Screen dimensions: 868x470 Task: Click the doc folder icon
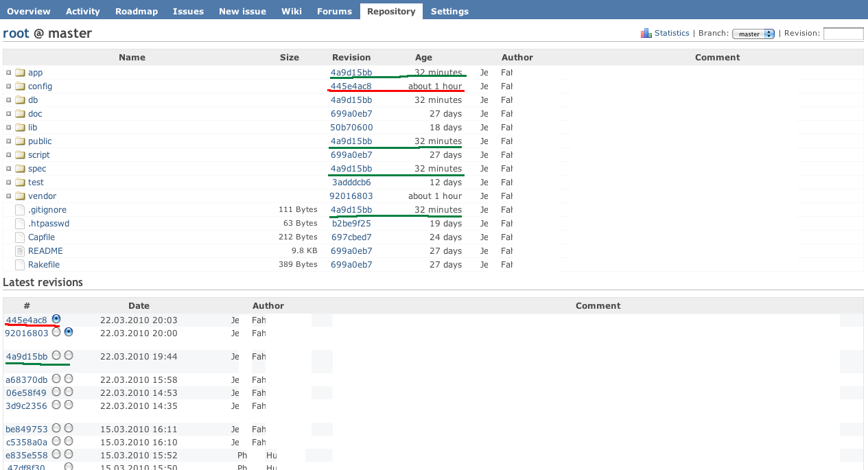(20, 114)
